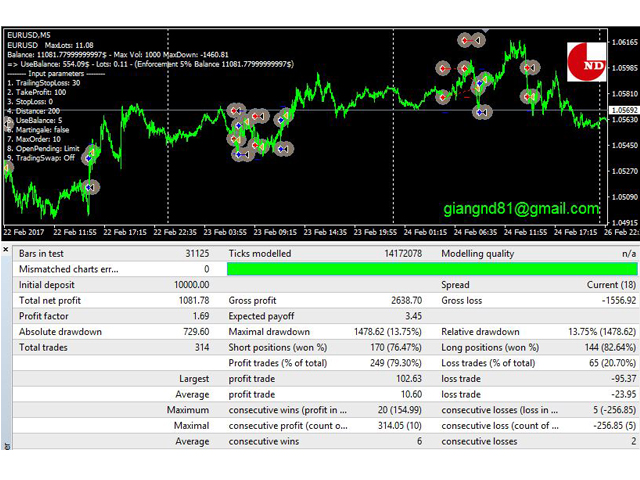
Task: Click largest profit trade value 102.63
Action: tap(409, 379)
